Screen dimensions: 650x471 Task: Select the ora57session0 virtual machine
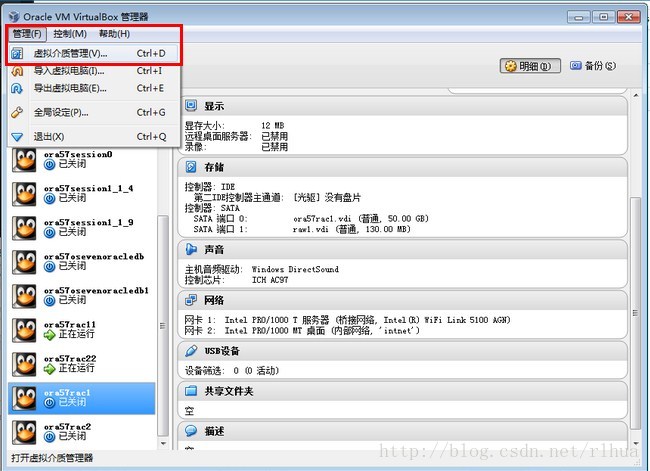click(x=82, y=160)
